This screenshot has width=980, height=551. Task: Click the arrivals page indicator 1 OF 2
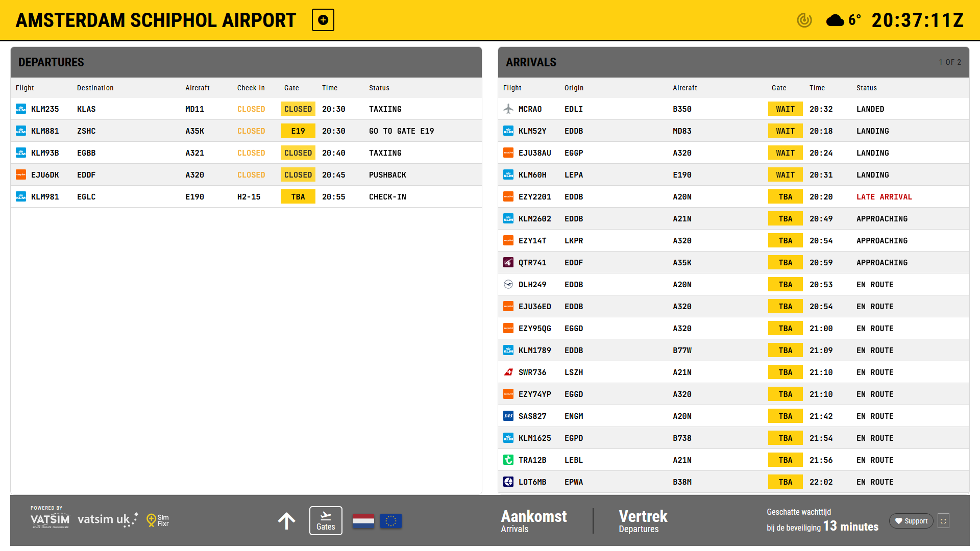949,62
